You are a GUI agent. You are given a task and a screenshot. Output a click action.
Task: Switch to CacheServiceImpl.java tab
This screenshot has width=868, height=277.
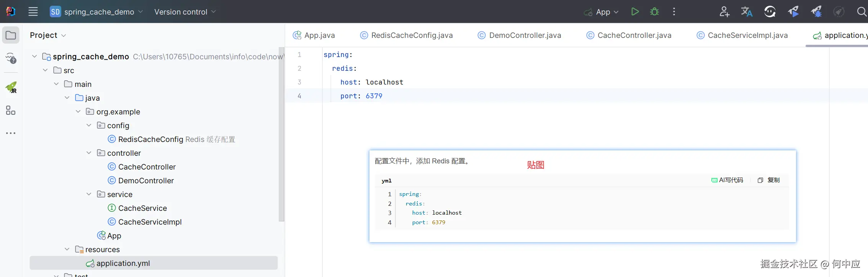(742, 35)
